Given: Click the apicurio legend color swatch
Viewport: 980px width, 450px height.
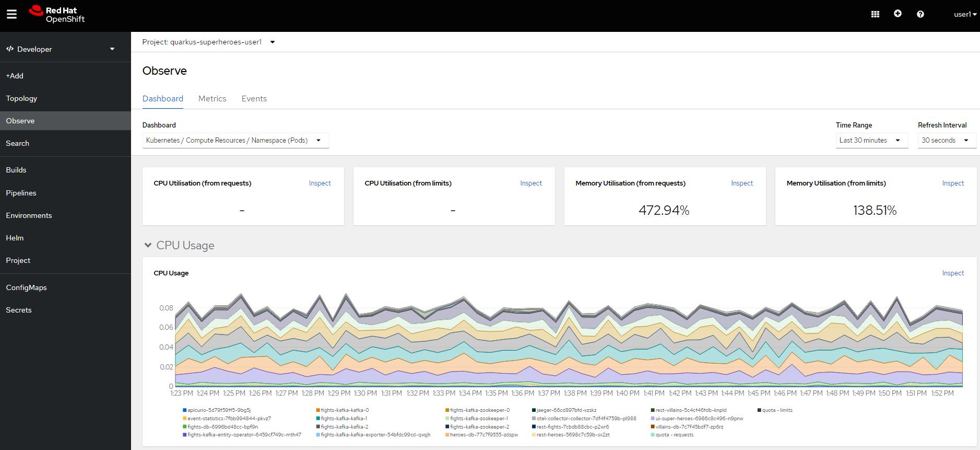Looking at the screenshot, I should [x=184, y=410].
